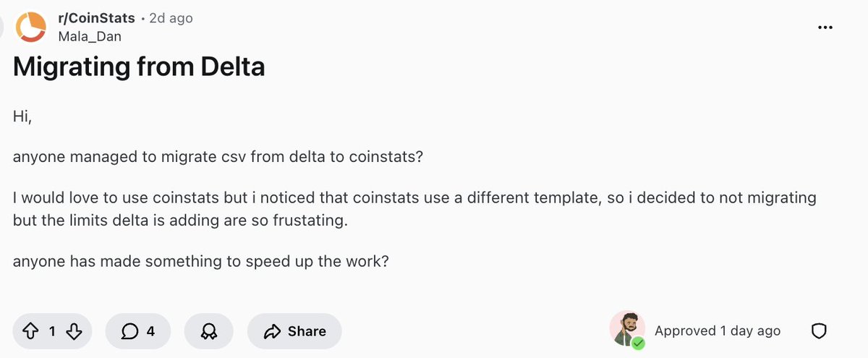Click the paragraph about migrating csv from delta

tap(218, 157)
